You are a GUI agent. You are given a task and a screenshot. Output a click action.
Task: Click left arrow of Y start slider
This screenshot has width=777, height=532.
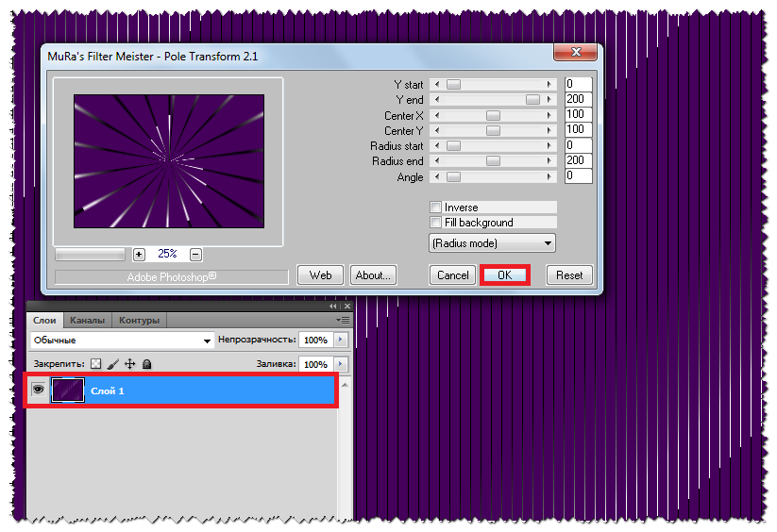[x=437, y=85]
